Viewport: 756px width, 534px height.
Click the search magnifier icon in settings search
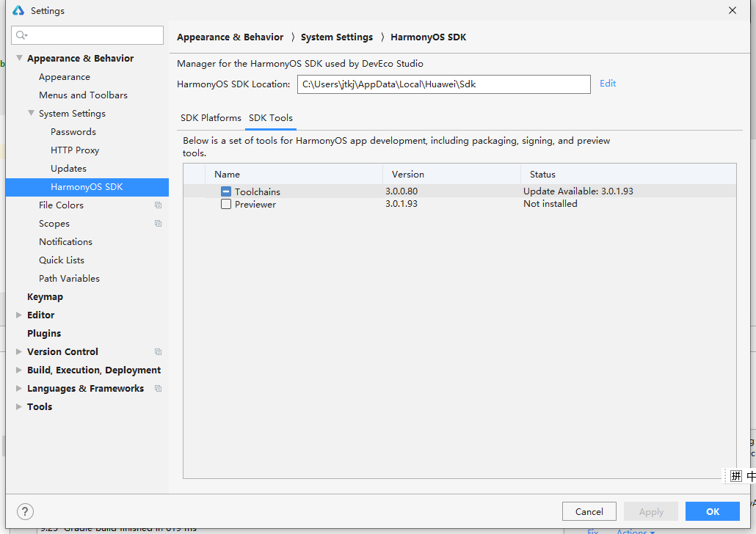[21, 35]
